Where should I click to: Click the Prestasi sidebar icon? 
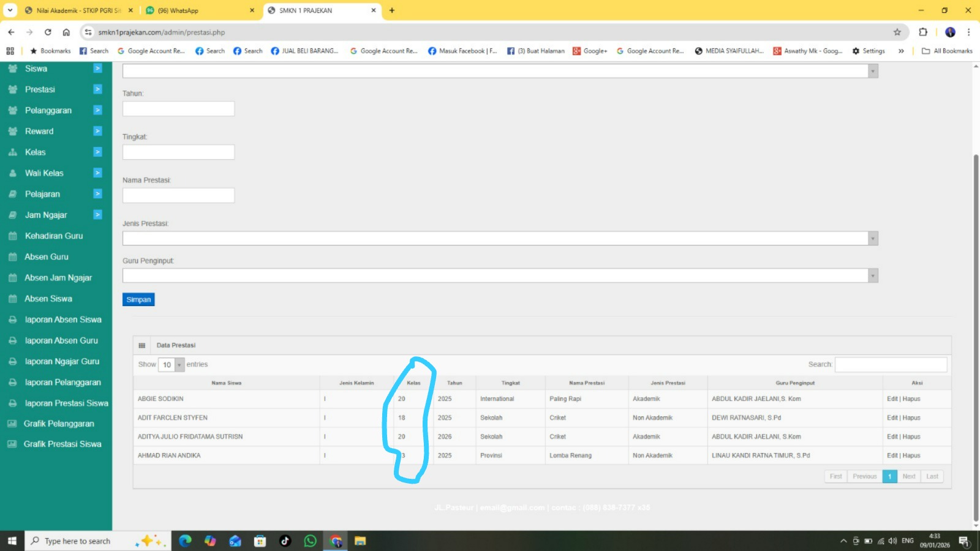(12, 89)
